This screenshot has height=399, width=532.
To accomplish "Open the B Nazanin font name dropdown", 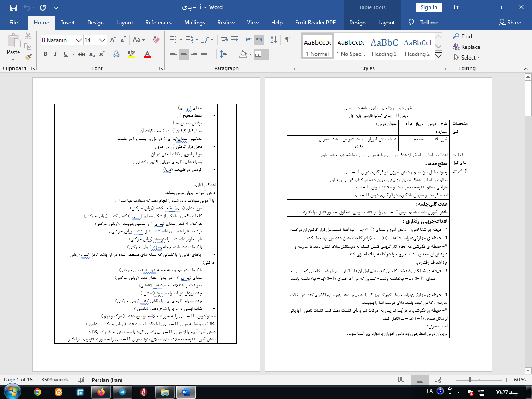I will [x=79, y=40].
